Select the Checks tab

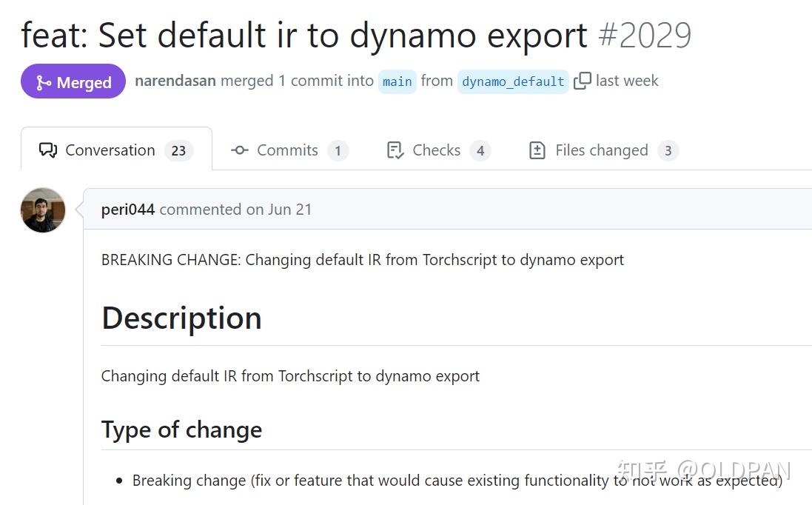(x=436, y=150)
